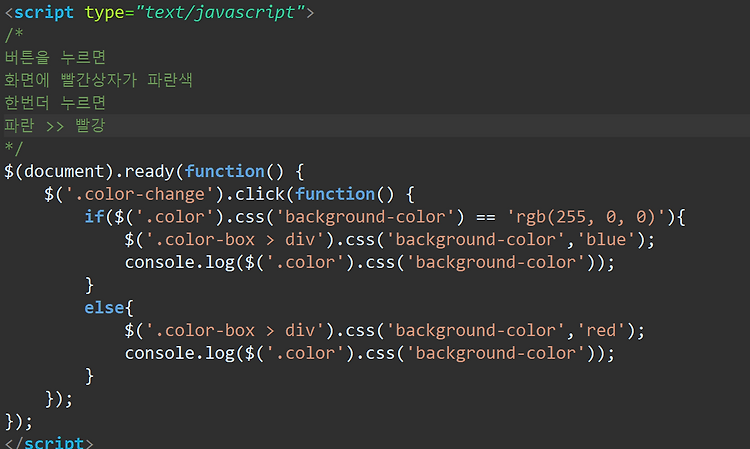Click first console.log statement under if

(370, 262)
